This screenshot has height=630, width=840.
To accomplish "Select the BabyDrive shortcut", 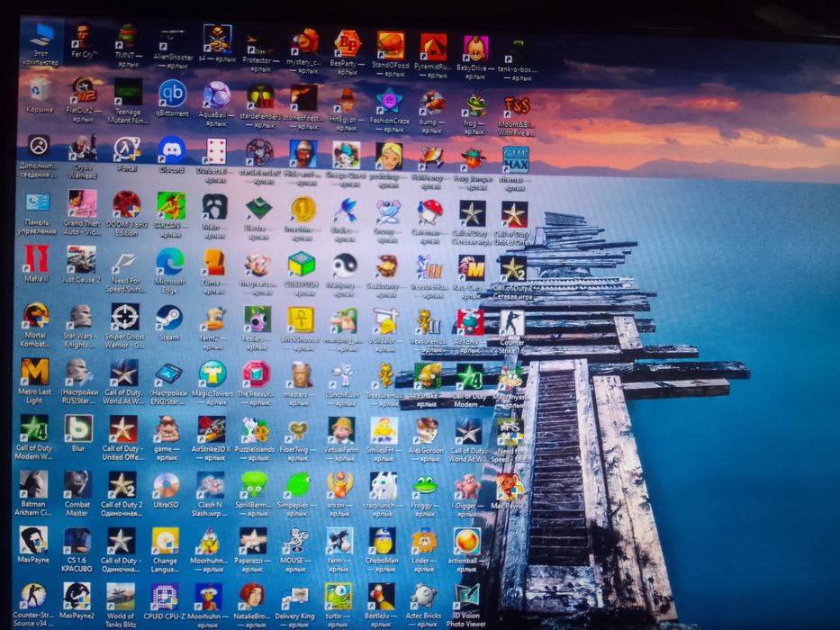I will [475, 49].
